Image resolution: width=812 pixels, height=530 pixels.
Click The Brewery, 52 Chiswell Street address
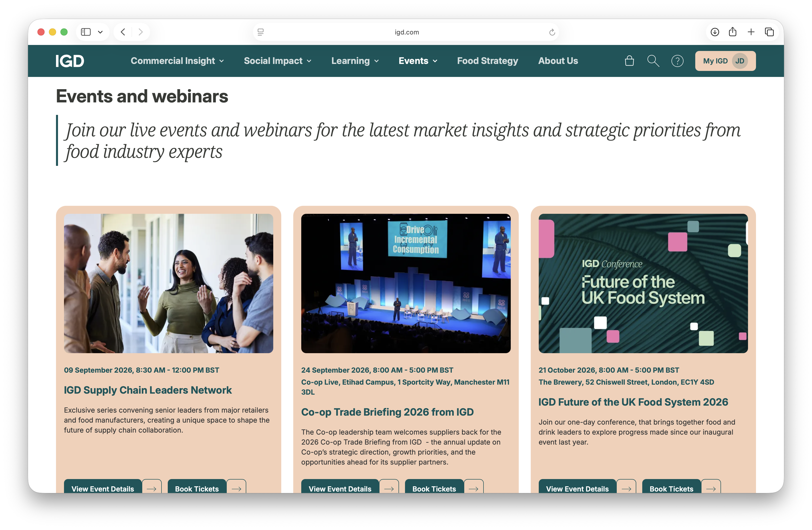[x=626, y=382]
